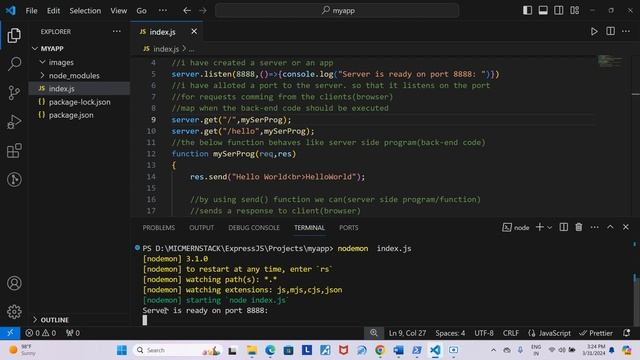Split the editor to the right
Screen dimensions: 640x360
(x=610, y=31)
